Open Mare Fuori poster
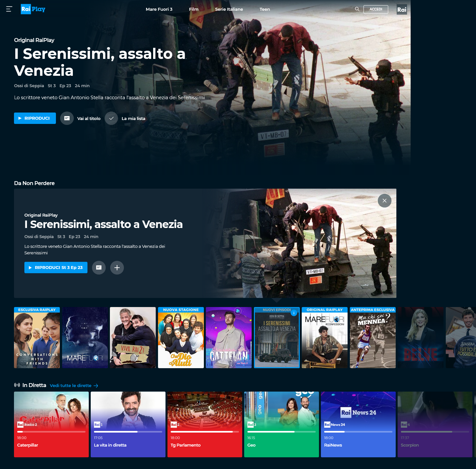476x469 pixels. click(85, 338)
